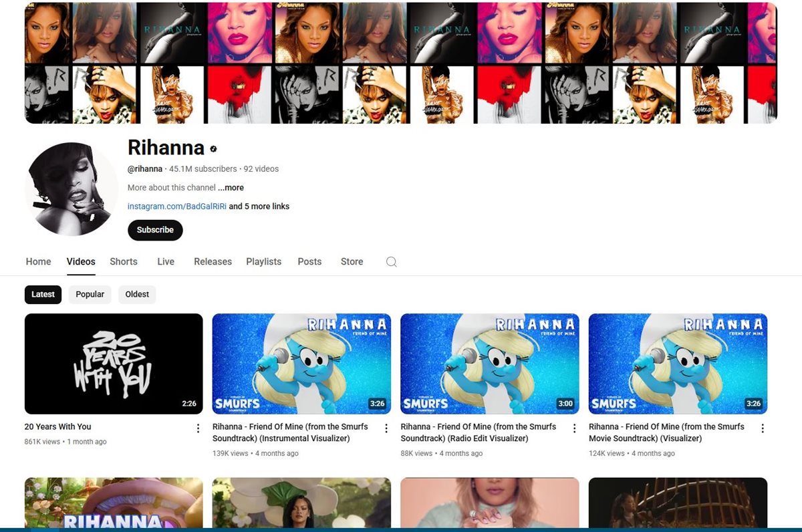Select the Latest sort filter

[43, 295]
